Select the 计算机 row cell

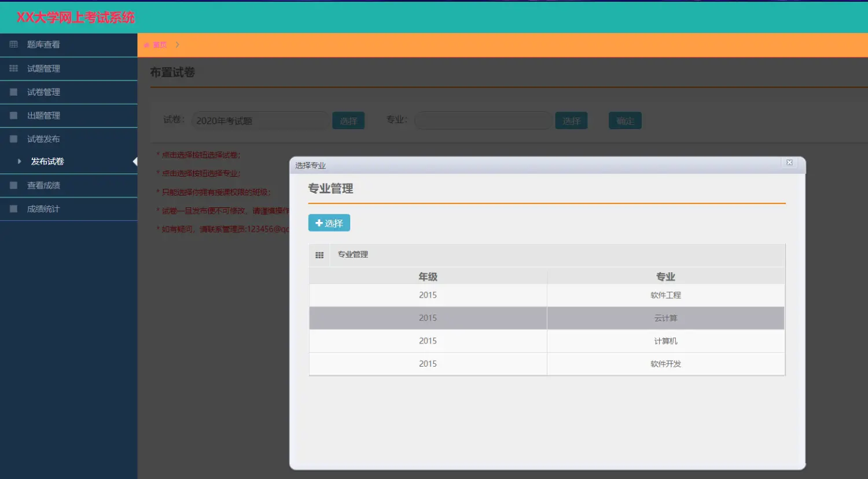click(x=666, y=341)
